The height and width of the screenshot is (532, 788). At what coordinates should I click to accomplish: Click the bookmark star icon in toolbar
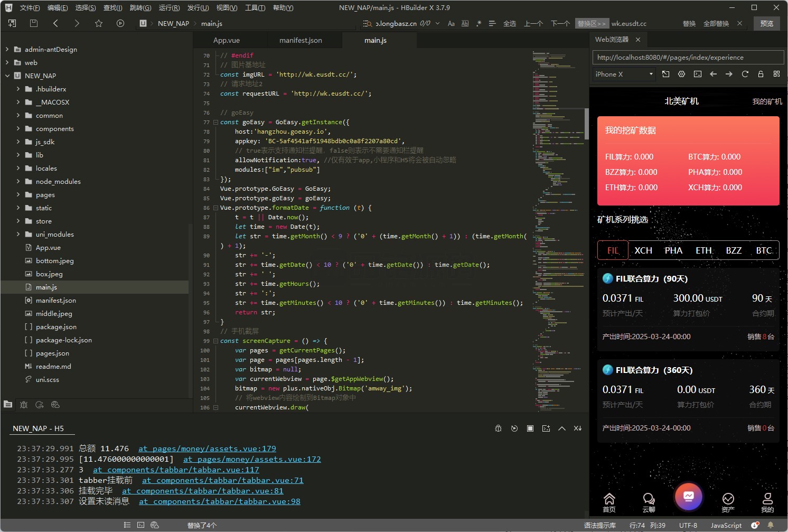click(x=99, y=23)
